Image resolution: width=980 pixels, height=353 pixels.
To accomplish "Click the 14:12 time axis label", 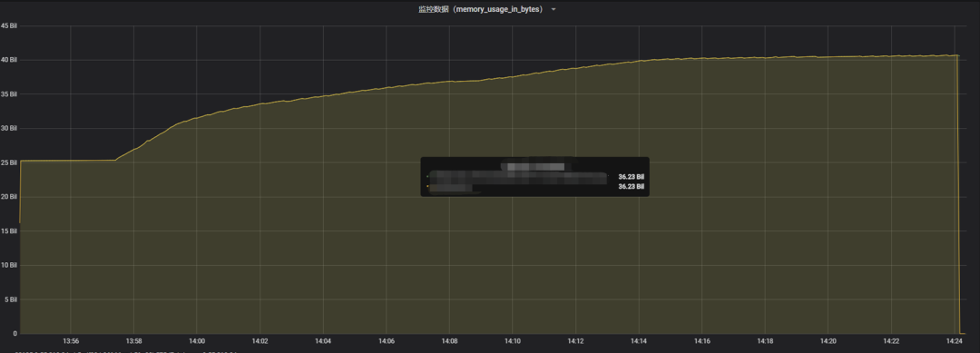I will tap(575, 341).
